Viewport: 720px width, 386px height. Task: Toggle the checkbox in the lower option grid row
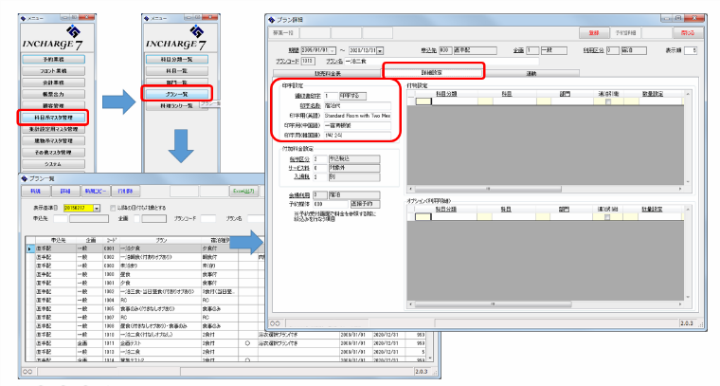(607, 217)
